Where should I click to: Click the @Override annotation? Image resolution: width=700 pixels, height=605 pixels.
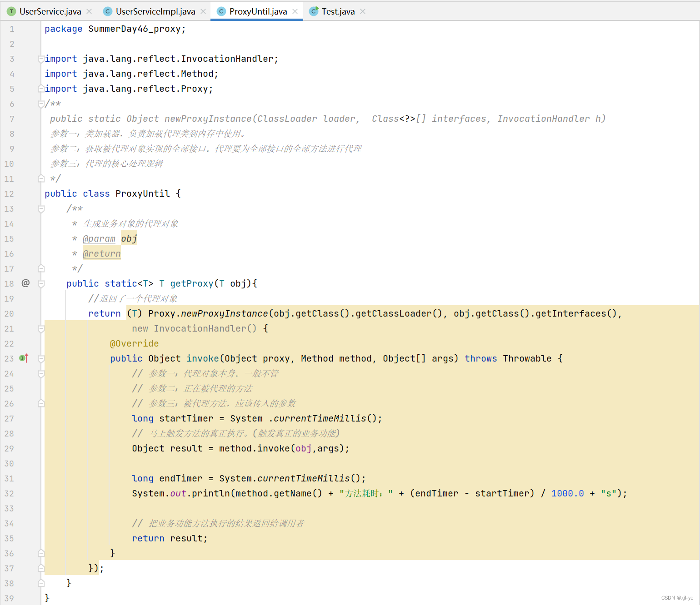tap(135, 343)
